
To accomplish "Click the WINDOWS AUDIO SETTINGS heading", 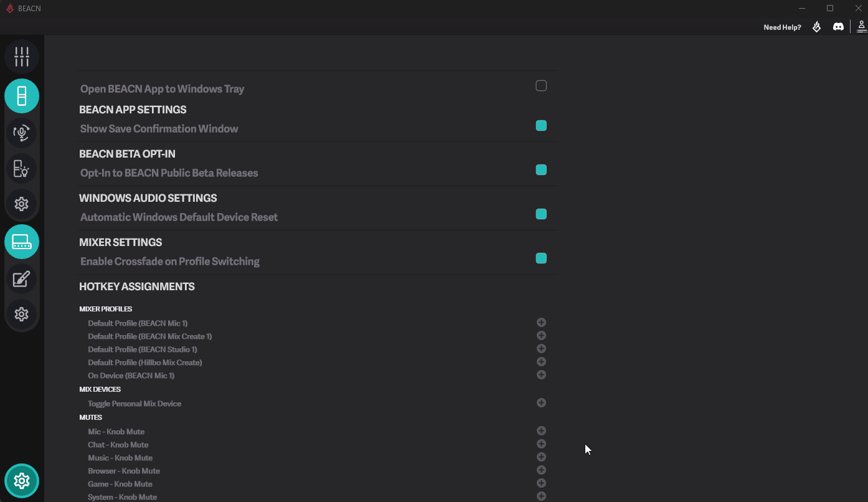I will (x=148, y=198).
